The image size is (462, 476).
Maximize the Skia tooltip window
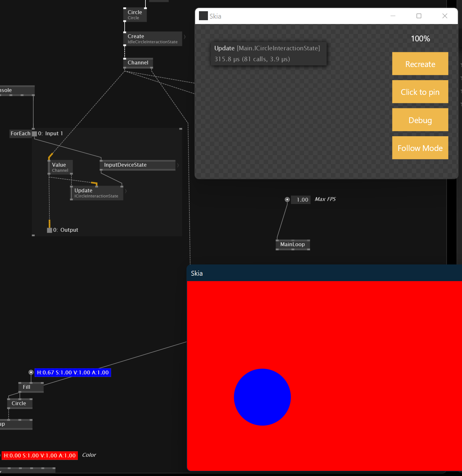(419, 16)
